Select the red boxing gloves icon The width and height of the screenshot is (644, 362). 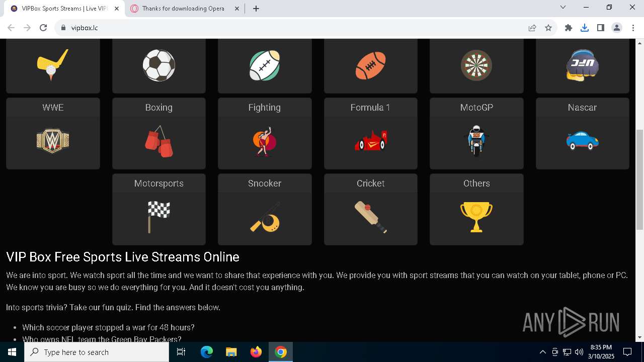point(159,142)
